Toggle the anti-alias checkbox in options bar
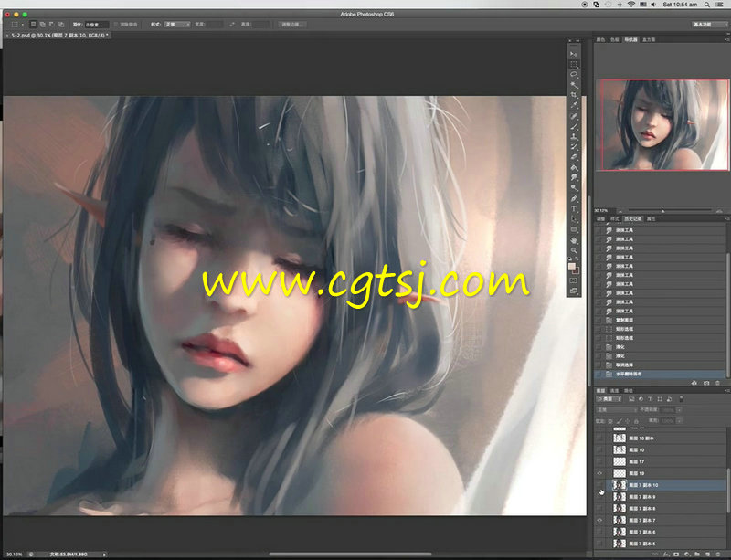Screen dimensions: 731x560 pyautogui.click(x=116, y=25)
